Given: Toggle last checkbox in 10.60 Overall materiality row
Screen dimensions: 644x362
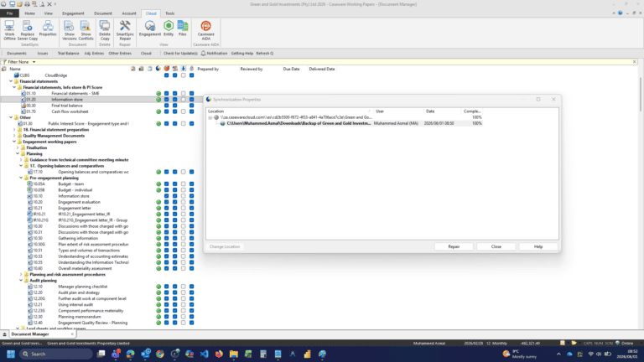Looking at the screenshot, I should [x=191, y=268].
